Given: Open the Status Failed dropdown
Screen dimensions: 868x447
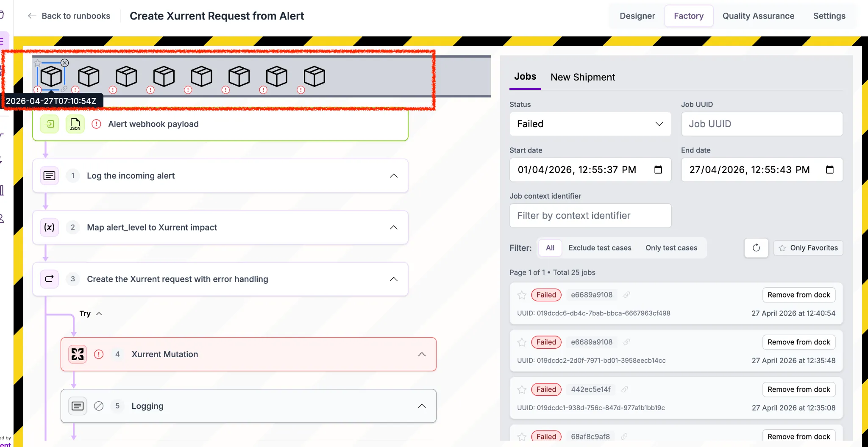Looking at the screenshot, I should 590,124.
